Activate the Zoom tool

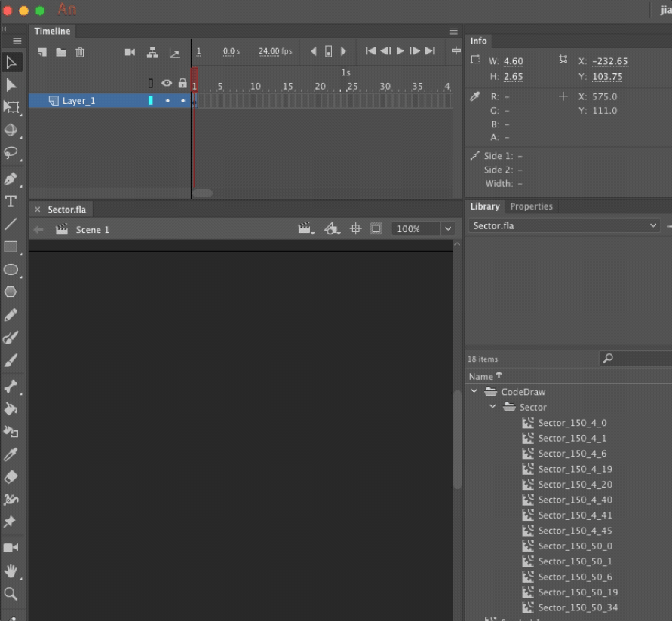(x=11, y=593)
